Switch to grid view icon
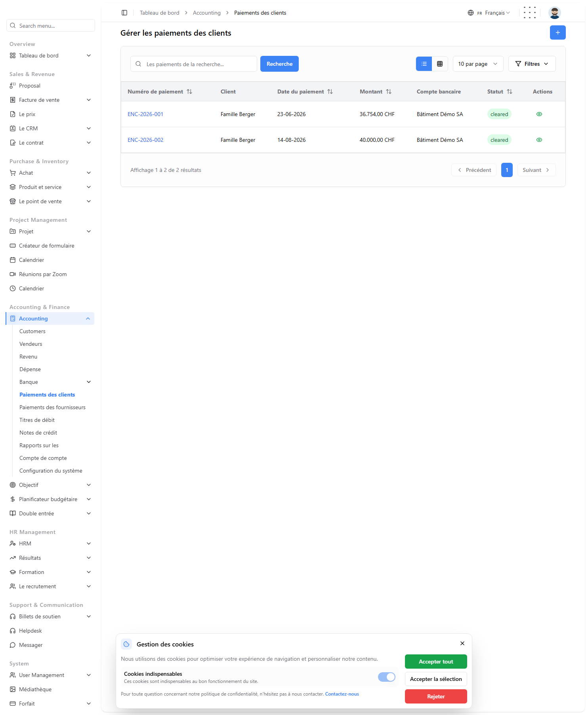The image size is (588, 715). (x=440, y=64)
